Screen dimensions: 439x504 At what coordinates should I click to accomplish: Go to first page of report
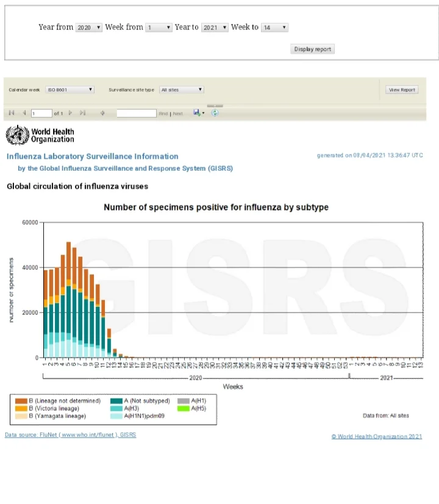coord(12,113)
